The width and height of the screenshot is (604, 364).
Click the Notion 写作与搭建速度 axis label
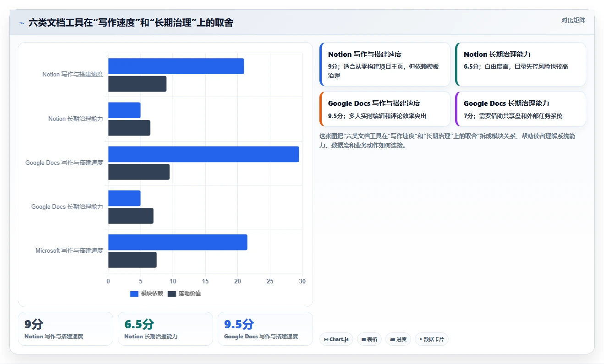click(x=73, y=75)
